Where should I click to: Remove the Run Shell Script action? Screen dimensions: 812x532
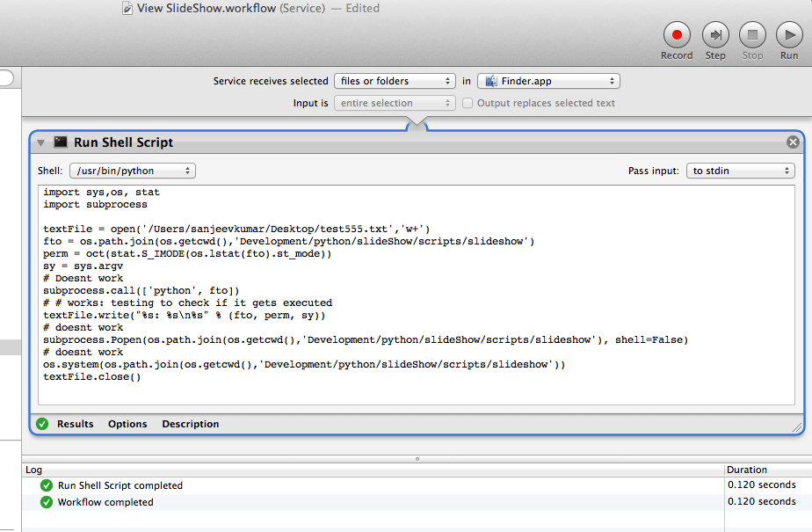coord(793,142)
